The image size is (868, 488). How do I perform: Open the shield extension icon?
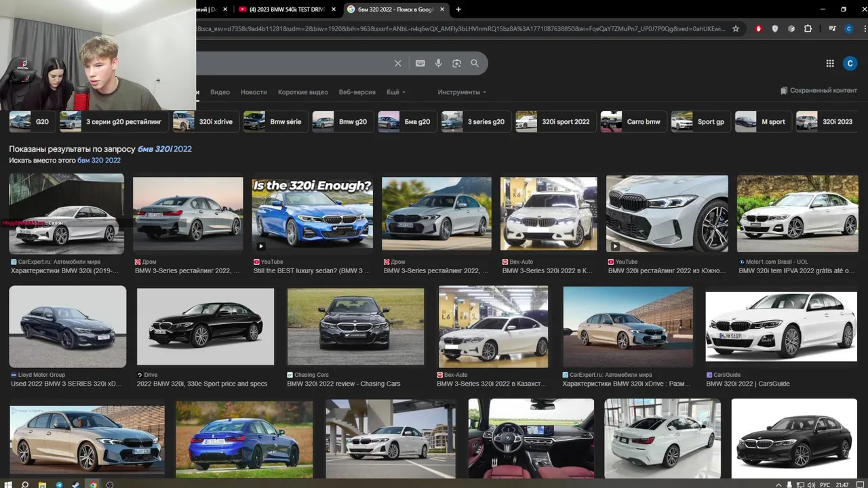pos(775,28)
